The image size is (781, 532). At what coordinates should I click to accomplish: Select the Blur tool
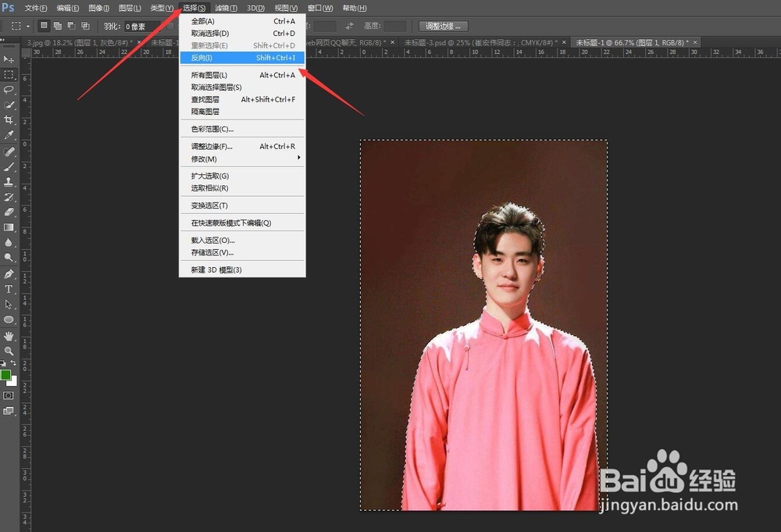click(x=9, y=243)
